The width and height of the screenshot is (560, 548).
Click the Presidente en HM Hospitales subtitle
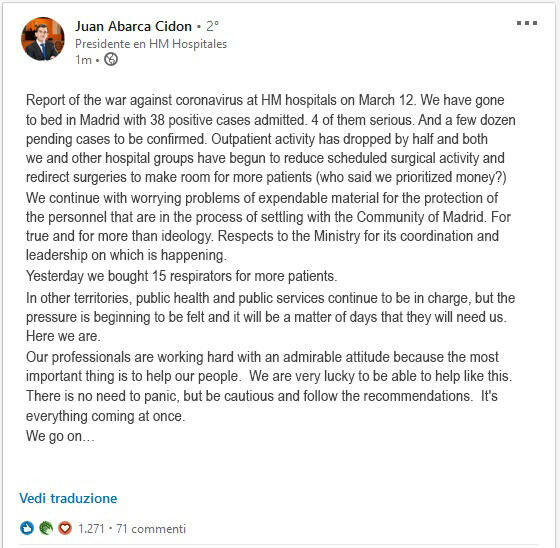[151, 44]
